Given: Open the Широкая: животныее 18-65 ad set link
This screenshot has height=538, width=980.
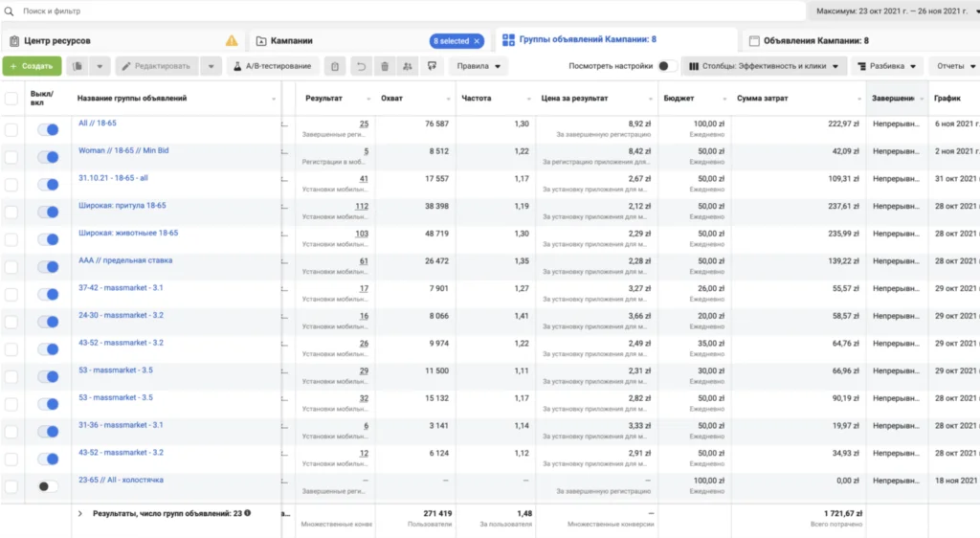Looking at the screenshot, I should point(128,233).
